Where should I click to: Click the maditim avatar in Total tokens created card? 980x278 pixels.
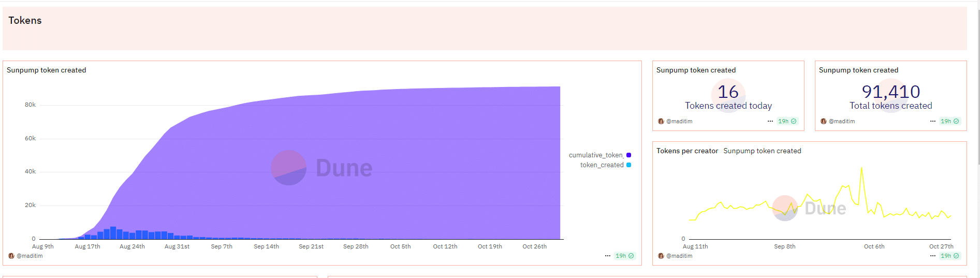[x=824, y=121]
